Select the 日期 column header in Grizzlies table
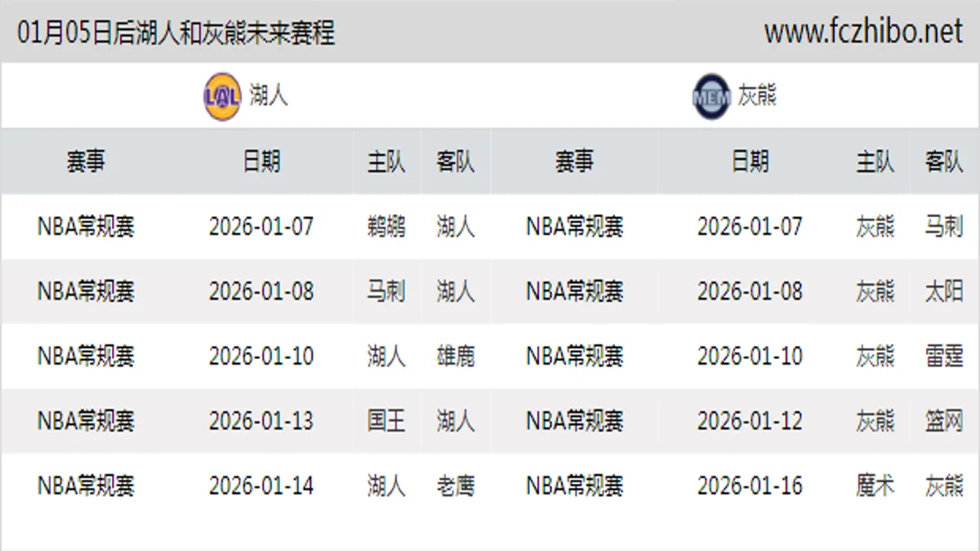 point(751,162)
